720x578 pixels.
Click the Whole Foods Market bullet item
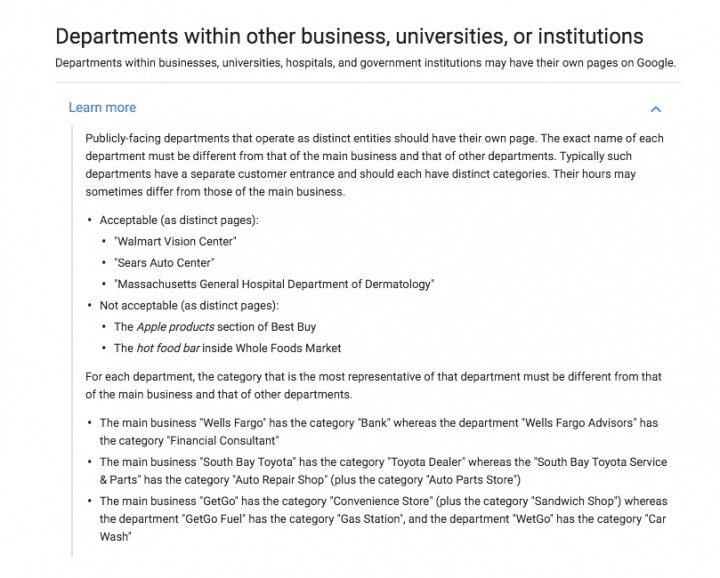point(227,348)
